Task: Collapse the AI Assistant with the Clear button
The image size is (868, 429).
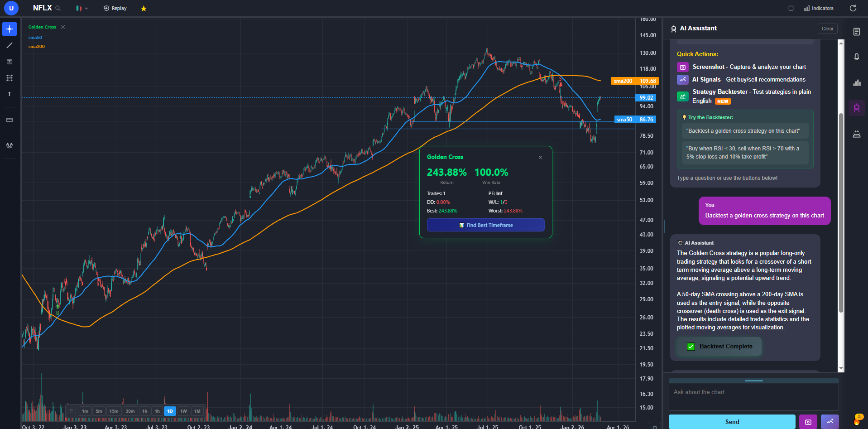Action: click(x=828, y=28)
